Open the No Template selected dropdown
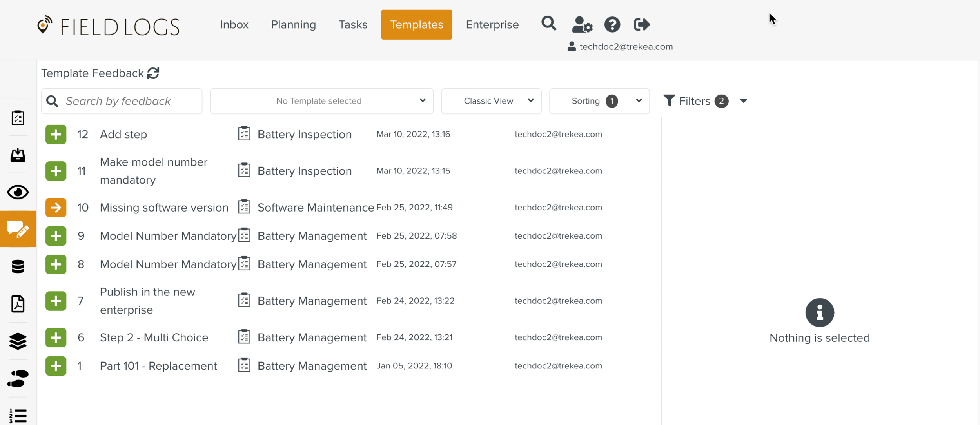 point(321,101)
